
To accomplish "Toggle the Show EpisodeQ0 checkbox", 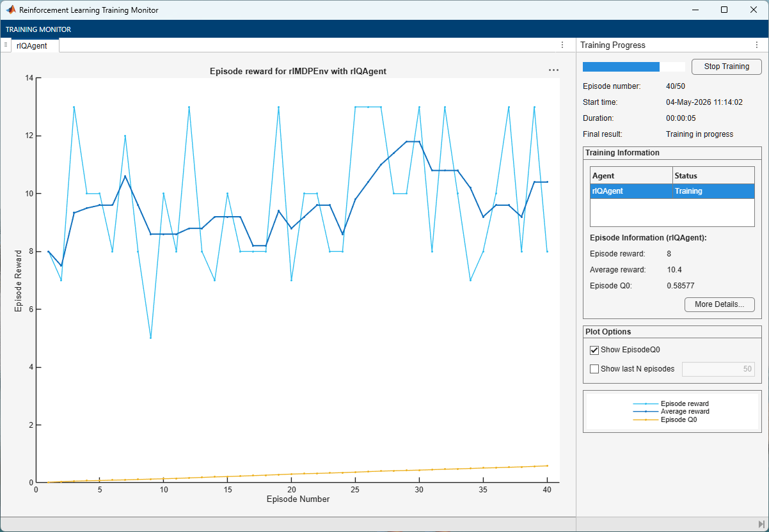I will (594, 350).
